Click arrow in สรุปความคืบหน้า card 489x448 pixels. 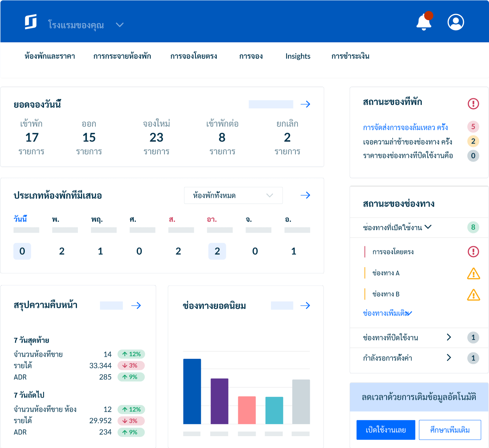tap(136, 305)
